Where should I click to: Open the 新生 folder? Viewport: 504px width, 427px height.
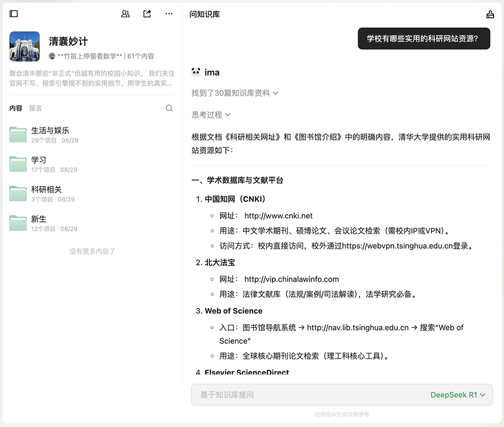coord(39,219)
